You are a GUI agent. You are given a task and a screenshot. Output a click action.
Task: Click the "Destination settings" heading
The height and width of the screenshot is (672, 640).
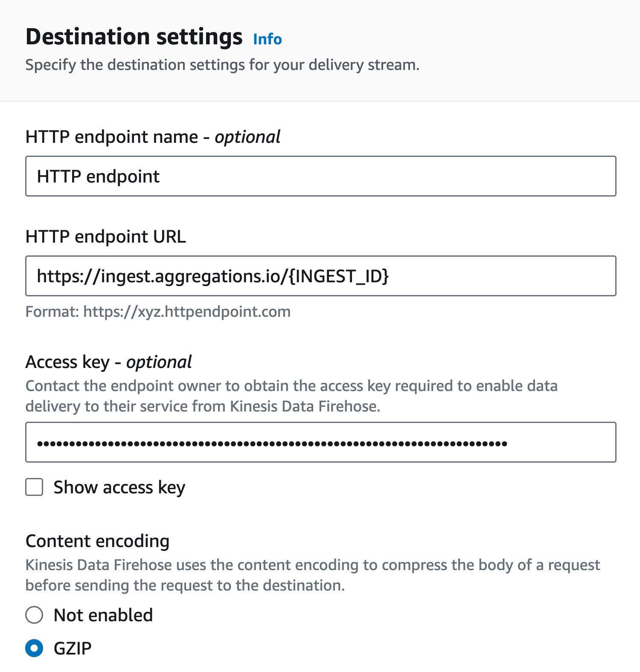click(x=134, y=37)
